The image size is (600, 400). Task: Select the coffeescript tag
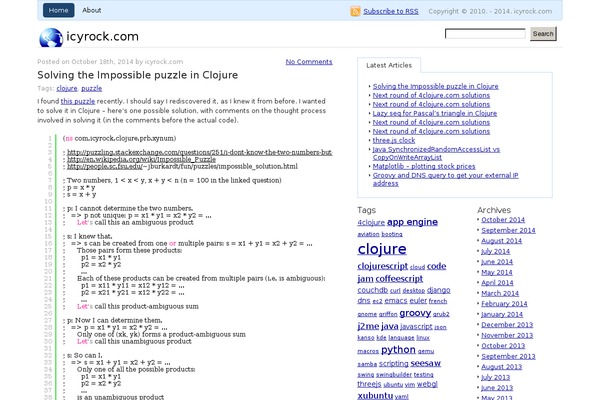pyautogui.click(x=399, y=279)
